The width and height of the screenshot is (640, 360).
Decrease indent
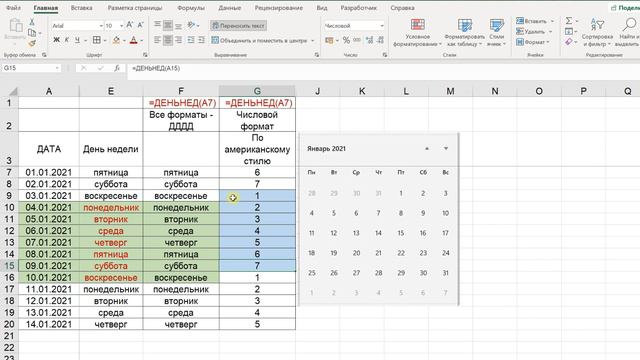[191, 40]
